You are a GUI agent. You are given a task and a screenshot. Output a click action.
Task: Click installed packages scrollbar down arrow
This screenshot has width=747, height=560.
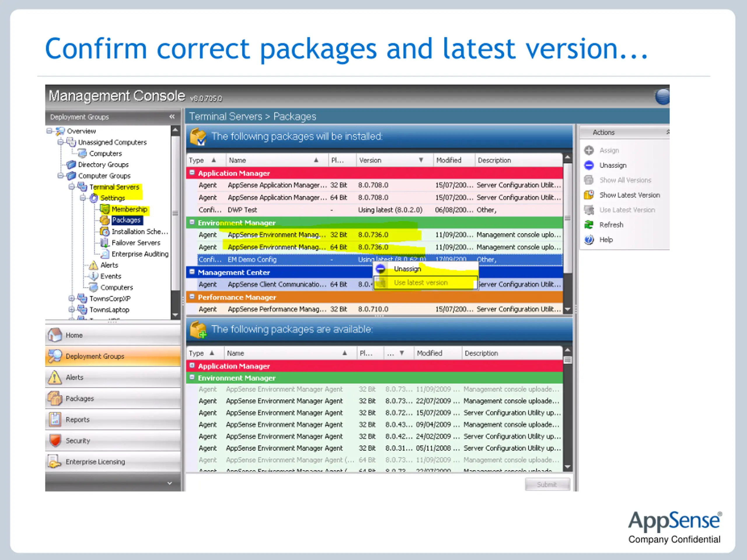click(567, 309)
